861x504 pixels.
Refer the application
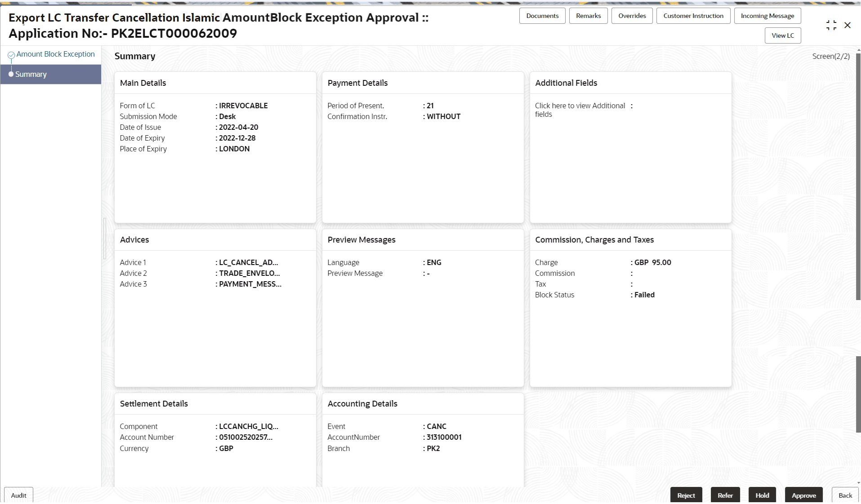[x=725, y=495]
